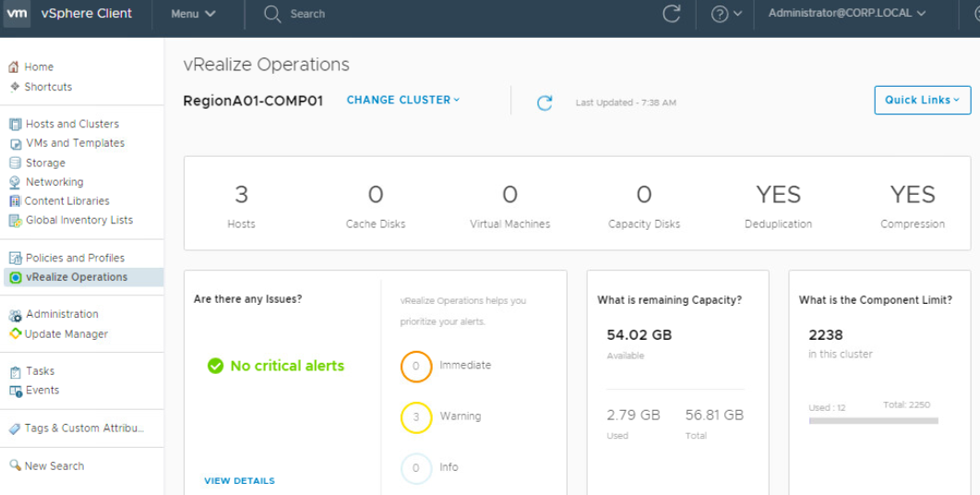Click the Component Limit usage bar
The height and width of the screenshot is (495, 980).
click(873, 420)
